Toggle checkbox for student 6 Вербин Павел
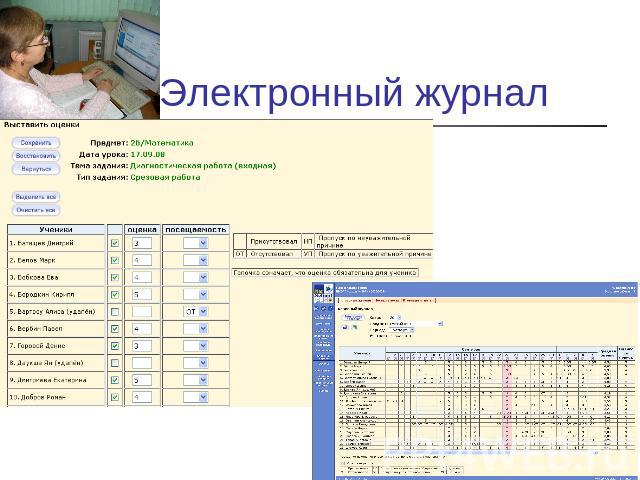The image size is (640, 480). [x=115, y=329]
